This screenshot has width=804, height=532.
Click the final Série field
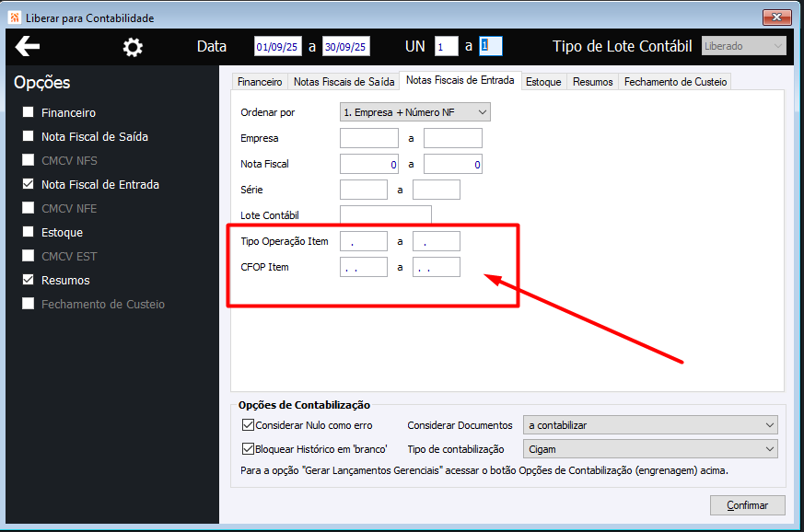click(x=437, y=190)
